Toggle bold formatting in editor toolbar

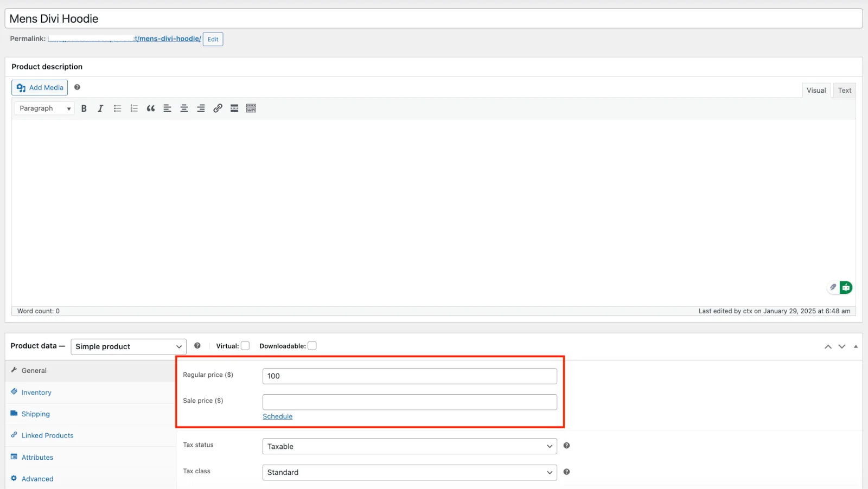84,108
